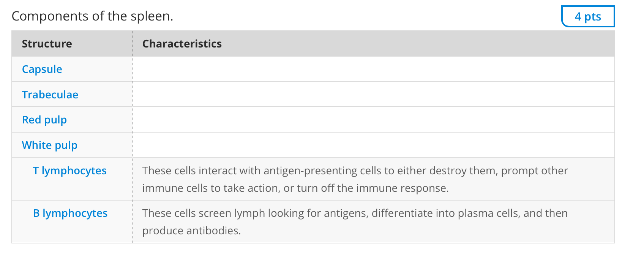This screenshot has width=644, height=278.
Task: Click the empty Trabeculae characteristics cell
Action: point(373,95)
